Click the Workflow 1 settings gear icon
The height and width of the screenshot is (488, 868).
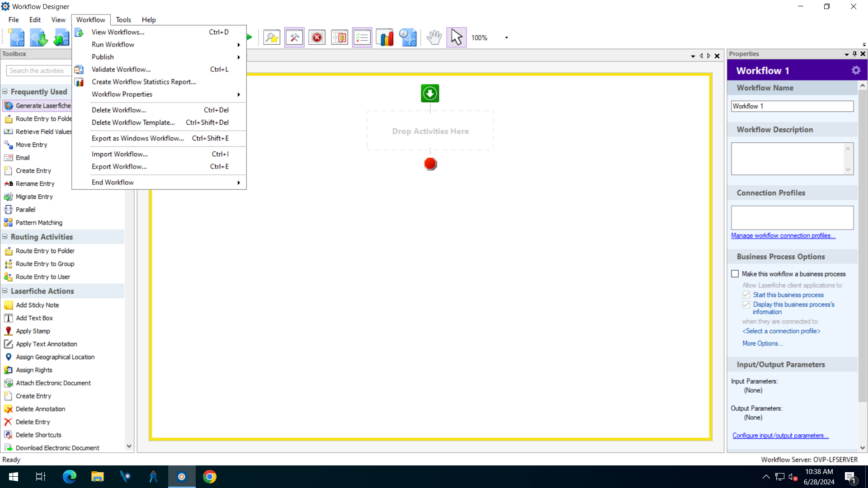click(x=856, y=70)
